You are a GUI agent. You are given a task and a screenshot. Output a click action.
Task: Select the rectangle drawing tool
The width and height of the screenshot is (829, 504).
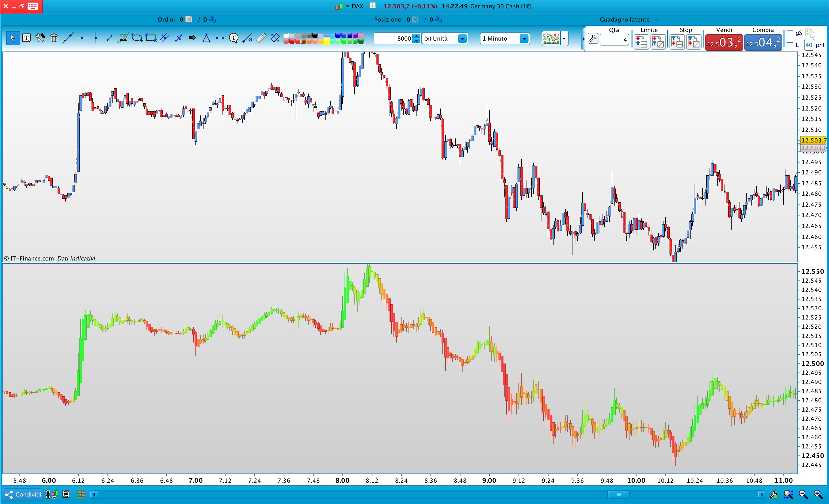(151, 38)
